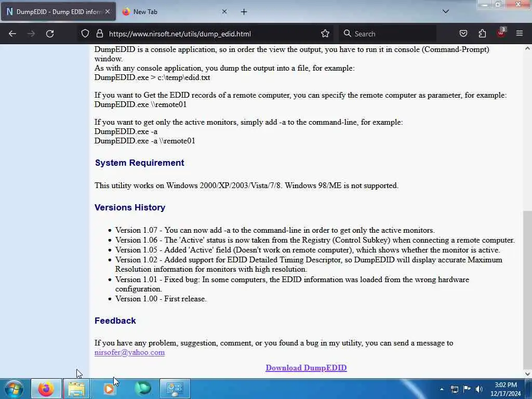Open the control panel taskbar app
This screenshot has width=532, height=399.
click(175, 389)
